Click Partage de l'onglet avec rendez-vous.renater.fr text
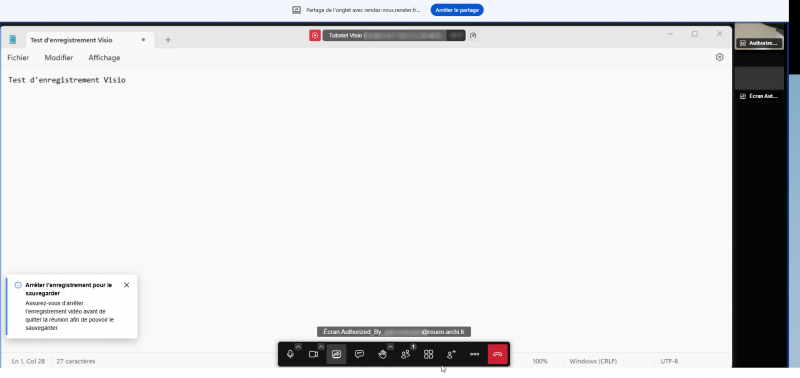800x378 pixels. (363, 10)
